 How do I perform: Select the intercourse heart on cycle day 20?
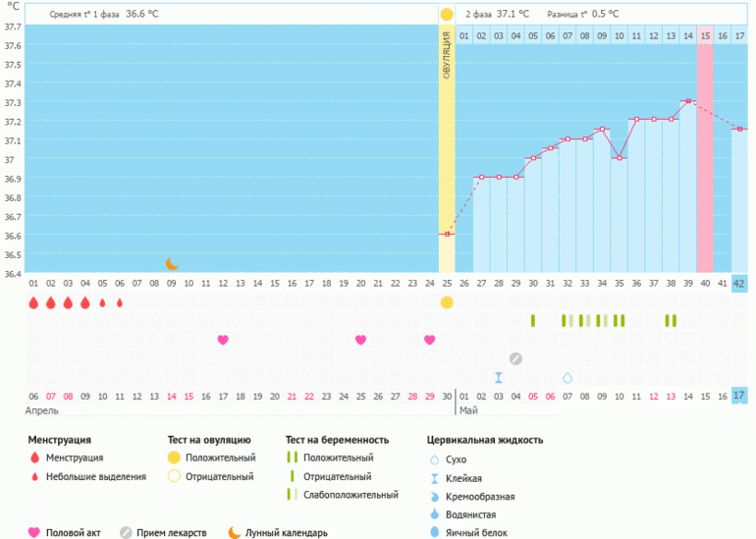click(360, 340)
